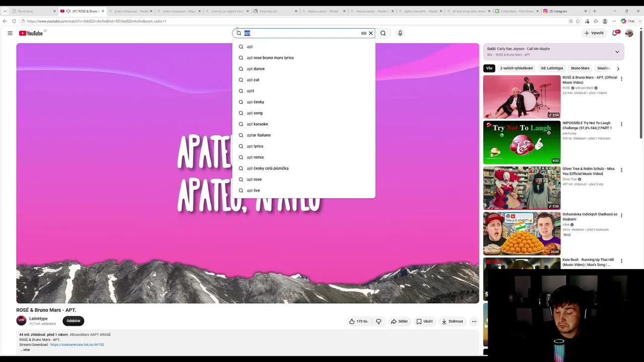
Task: Click inside the YouTube search input
Action: tap(301, 33)
